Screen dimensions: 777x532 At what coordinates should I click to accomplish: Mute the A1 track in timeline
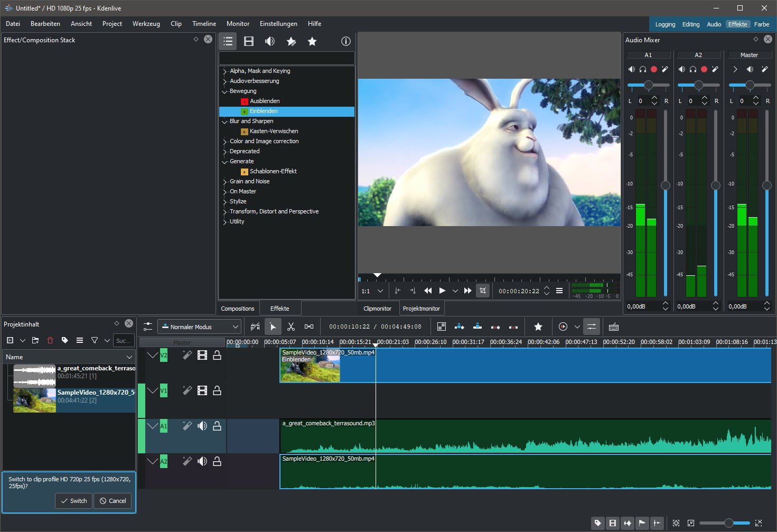pos(202,426)
